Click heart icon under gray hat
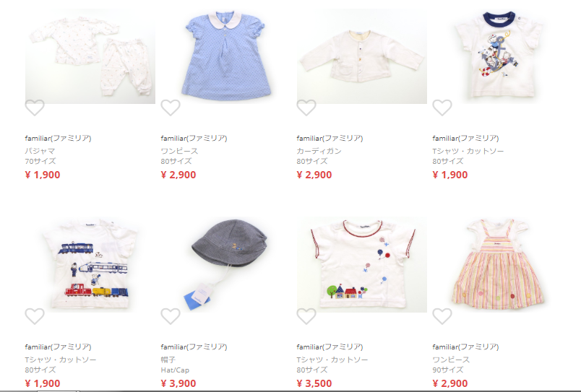Screen dimensions: 581x392 pos(171,316)
